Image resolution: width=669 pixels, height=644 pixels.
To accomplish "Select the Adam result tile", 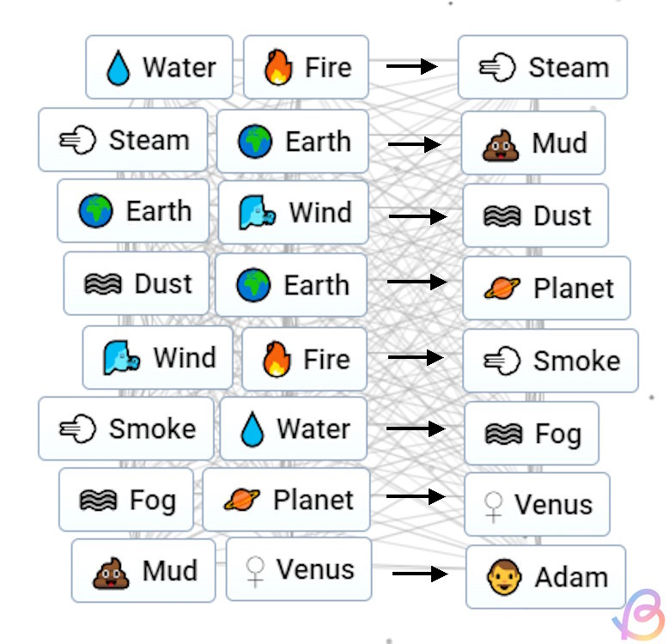I will 545,577.
